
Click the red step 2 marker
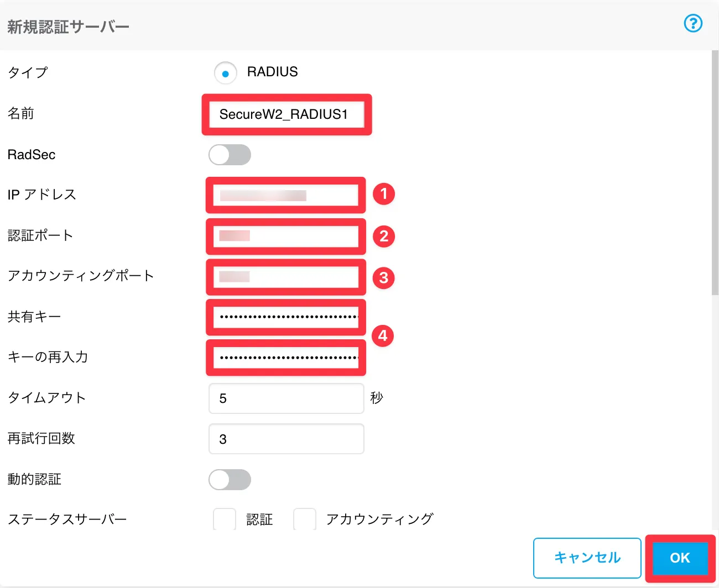(x=384, y=236)
